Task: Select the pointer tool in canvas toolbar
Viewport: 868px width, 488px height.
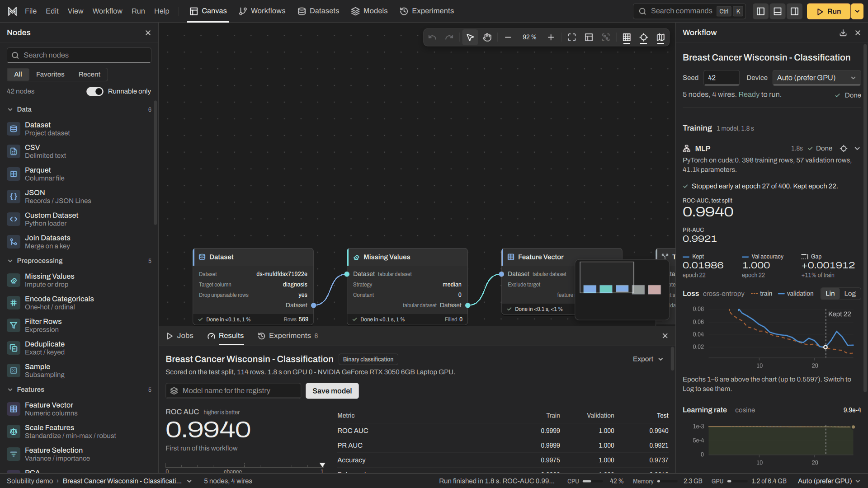Action: pyautogui.click(x=470, y=38)
